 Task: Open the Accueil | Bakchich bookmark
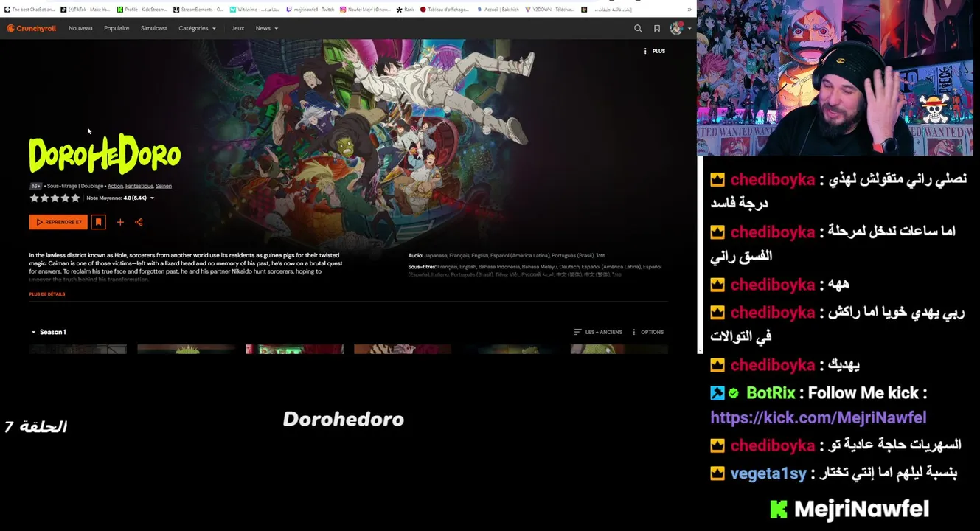click(498, 10)
